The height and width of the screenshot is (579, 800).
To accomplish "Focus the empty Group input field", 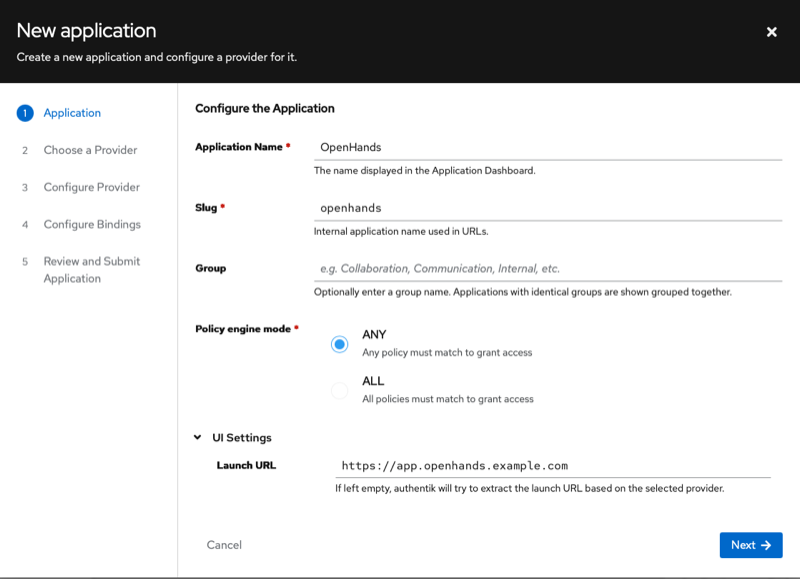I will (x=547, y=269).
